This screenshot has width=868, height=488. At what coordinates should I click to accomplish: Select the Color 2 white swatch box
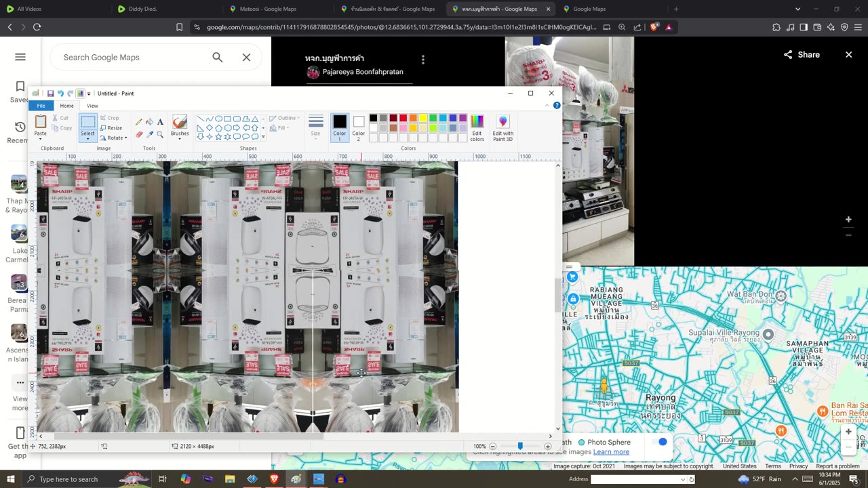click(359, 127)
